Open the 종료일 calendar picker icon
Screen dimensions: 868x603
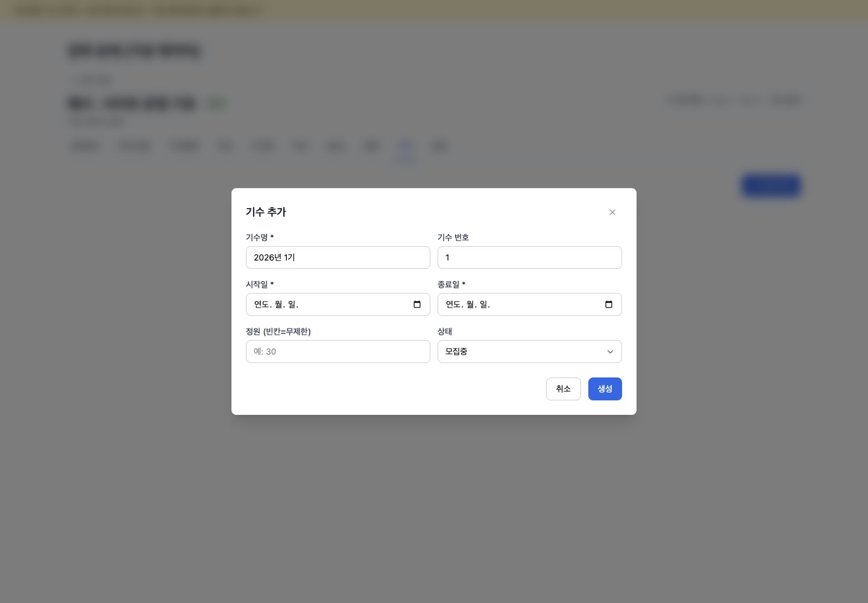(609, 305)
